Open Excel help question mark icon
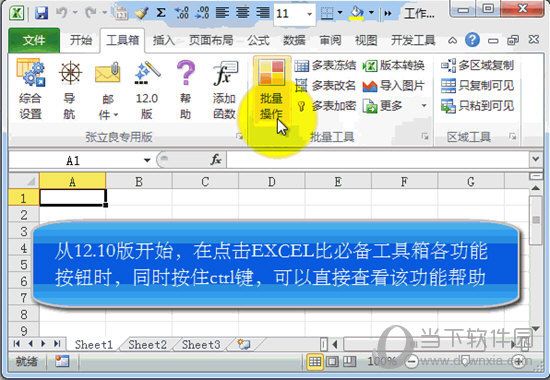This screenshot has height=380, width=550. tap(472, 40)
